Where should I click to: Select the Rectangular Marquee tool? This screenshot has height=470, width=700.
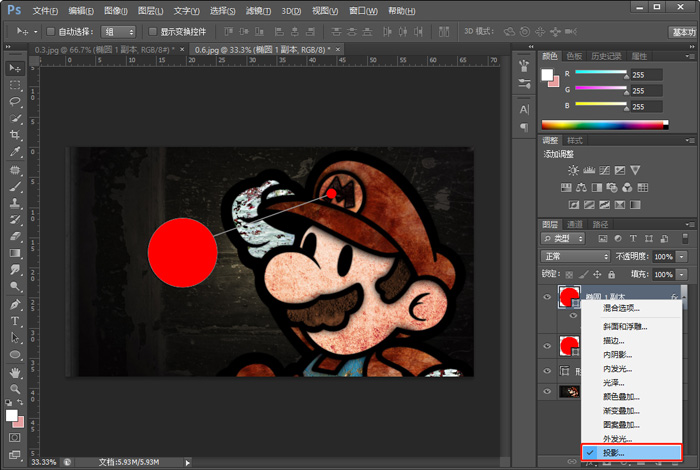coord(15,85)
